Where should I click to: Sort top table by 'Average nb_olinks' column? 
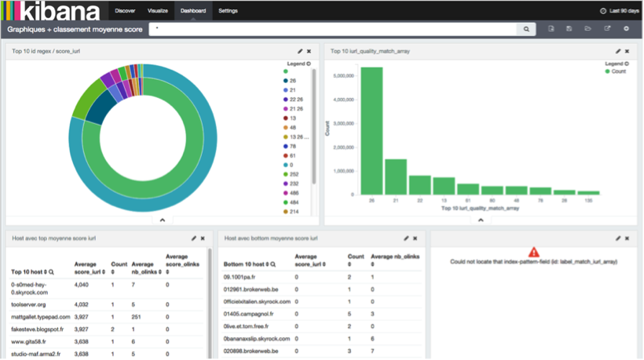159,272
